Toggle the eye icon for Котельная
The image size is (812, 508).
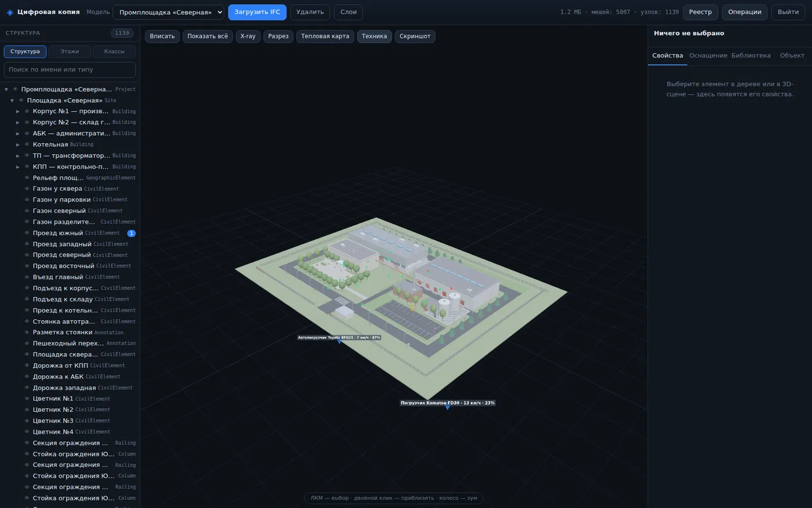click(x=27, y=144)
